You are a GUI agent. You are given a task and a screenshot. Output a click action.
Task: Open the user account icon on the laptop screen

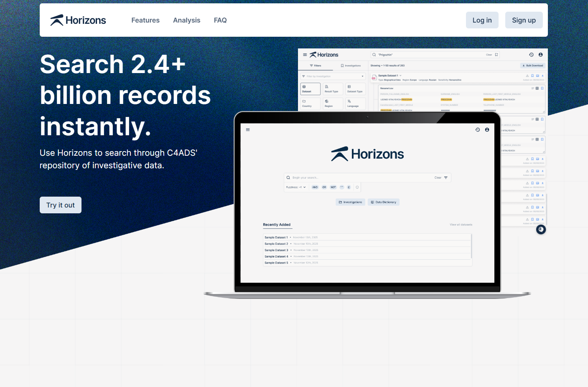(487, 130)
